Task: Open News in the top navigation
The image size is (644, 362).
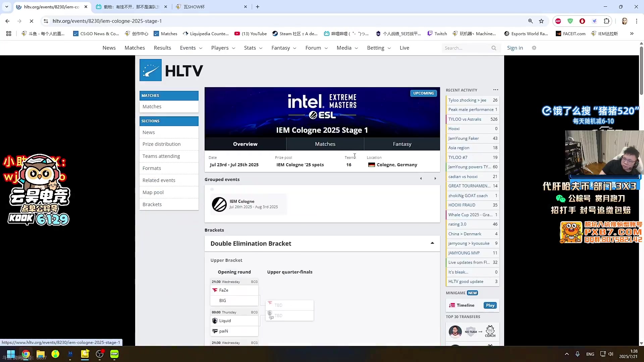Action: [109, 48]
